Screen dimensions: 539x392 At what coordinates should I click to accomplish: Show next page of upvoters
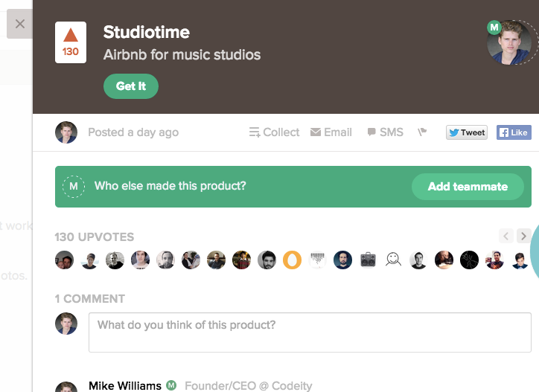click(x=523, y=236)
